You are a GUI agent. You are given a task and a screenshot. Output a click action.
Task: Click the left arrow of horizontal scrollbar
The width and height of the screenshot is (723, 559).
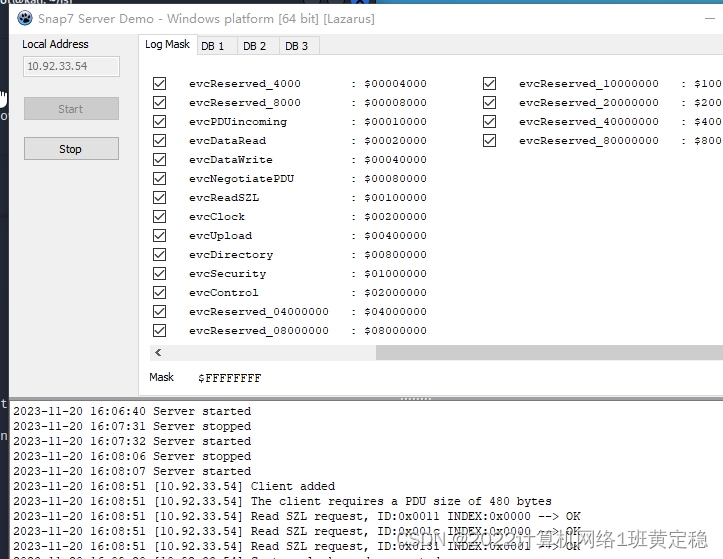[x=158, y=352]
